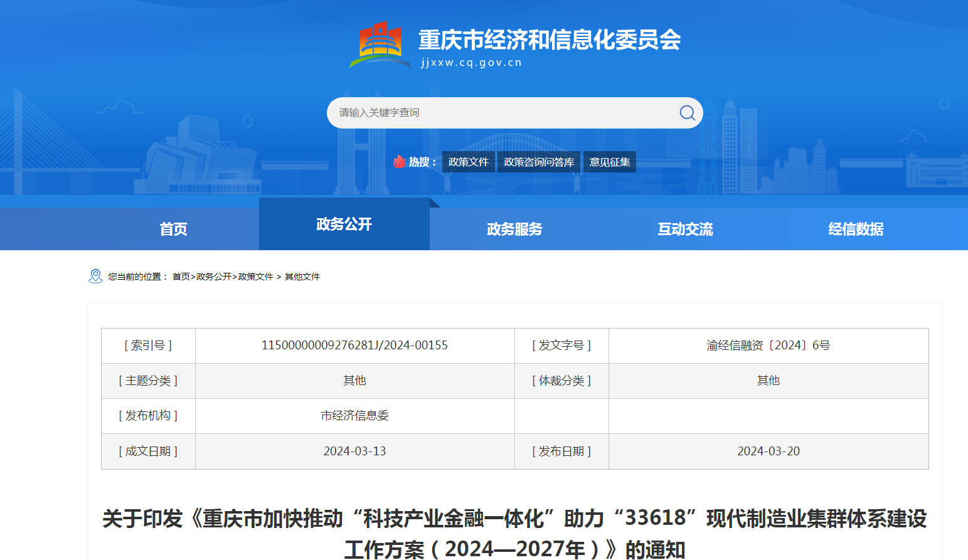Viewport: 968px width, 560px height.
Task: Click the 索引号 value in the table
Action: coord(354,345)
